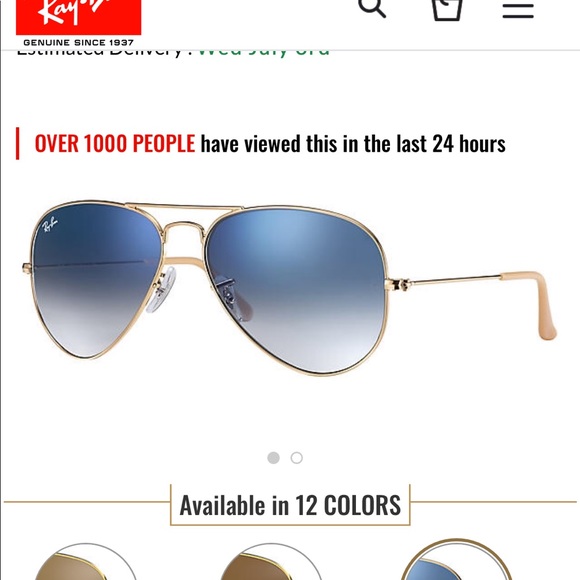Click the red vertical bar beside the views banner

(x=17, y=144)
